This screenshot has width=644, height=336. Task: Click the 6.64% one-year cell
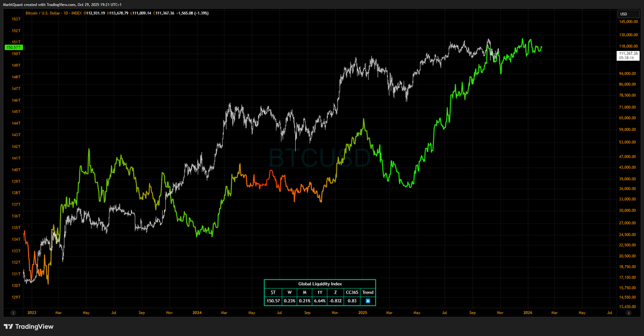(x=319, y=301)
